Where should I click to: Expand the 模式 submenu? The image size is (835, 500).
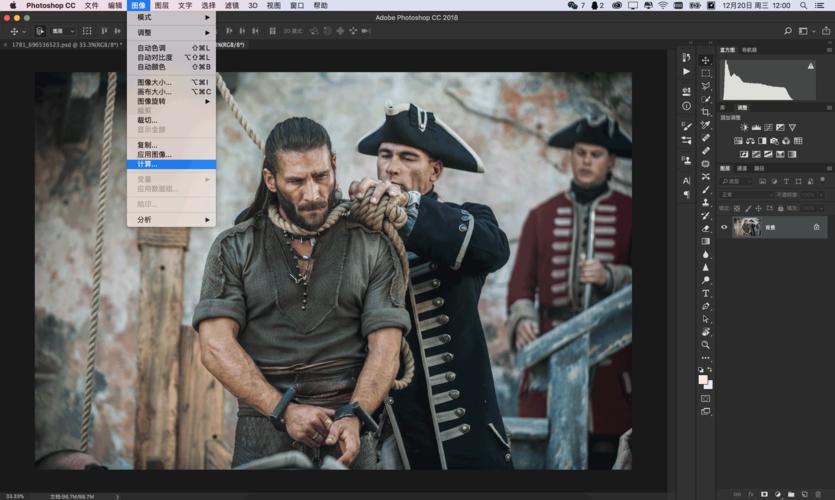pos(171,17)
